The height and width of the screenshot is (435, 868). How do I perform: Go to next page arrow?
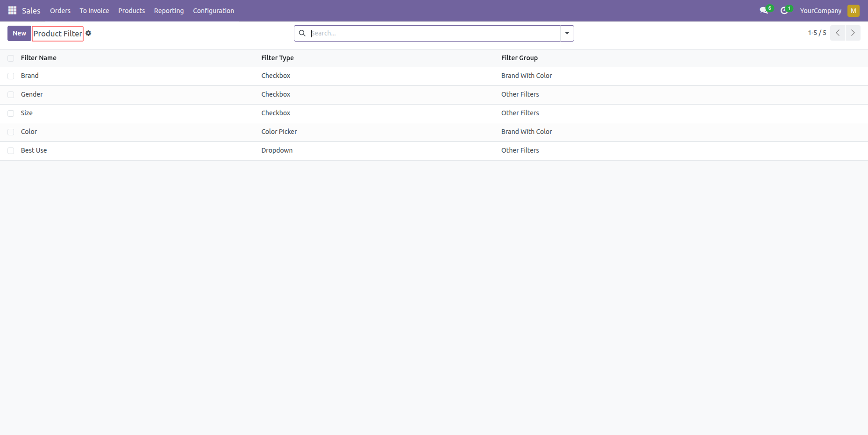[853, 33]
